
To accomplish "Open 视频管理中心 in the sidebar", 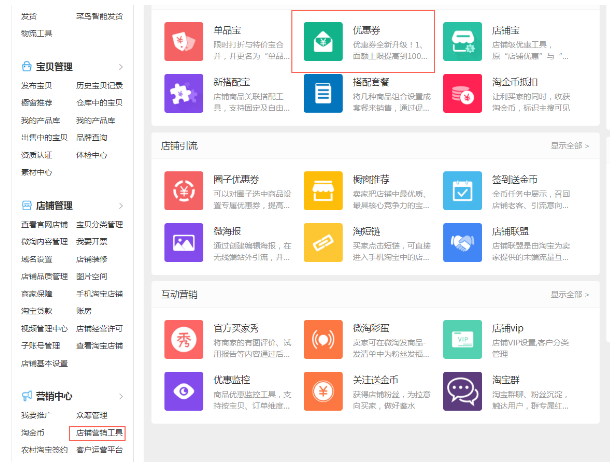I will [44, 329].
